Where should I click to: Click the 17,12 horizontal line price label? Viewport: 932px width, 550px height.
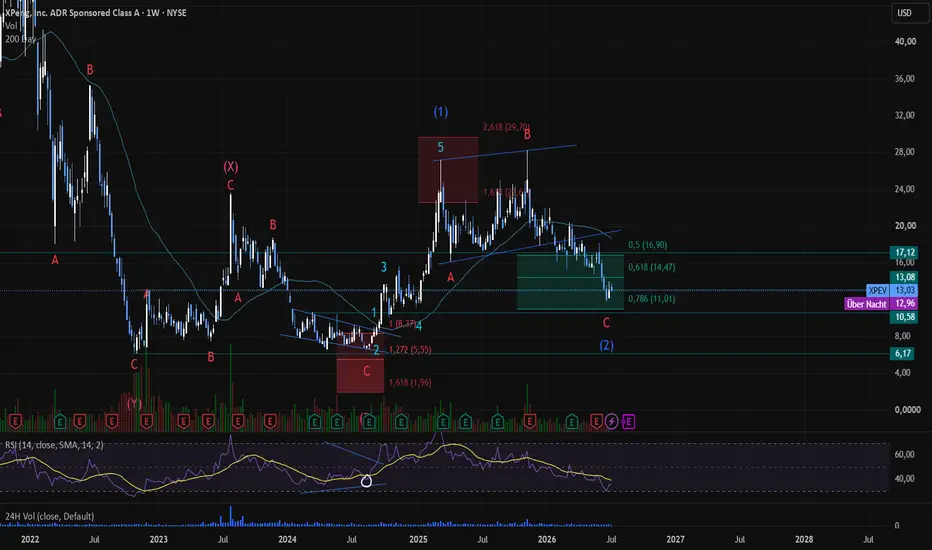904,253
